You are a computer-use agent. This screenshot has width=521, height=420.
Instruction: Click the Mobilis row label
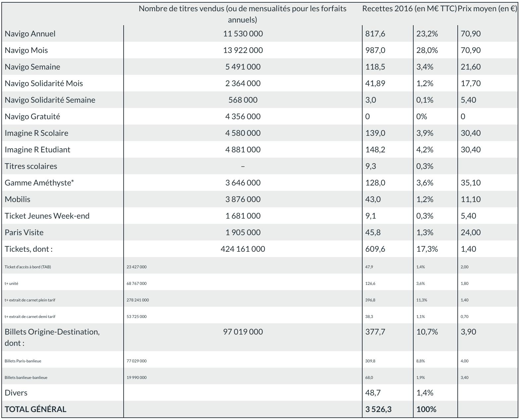pyautogui.click(x=18, y=199)
